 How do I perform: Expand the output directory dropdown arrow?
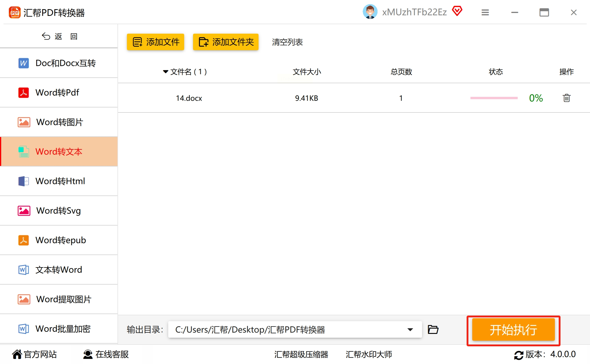point(410,329)
